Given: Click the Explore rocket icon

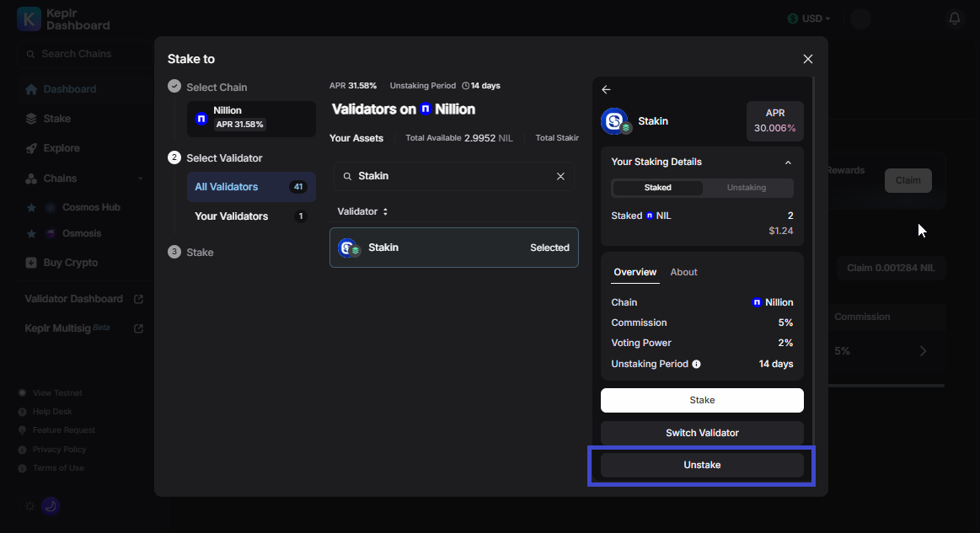Looking at the screenshot, I should [31, 148].
